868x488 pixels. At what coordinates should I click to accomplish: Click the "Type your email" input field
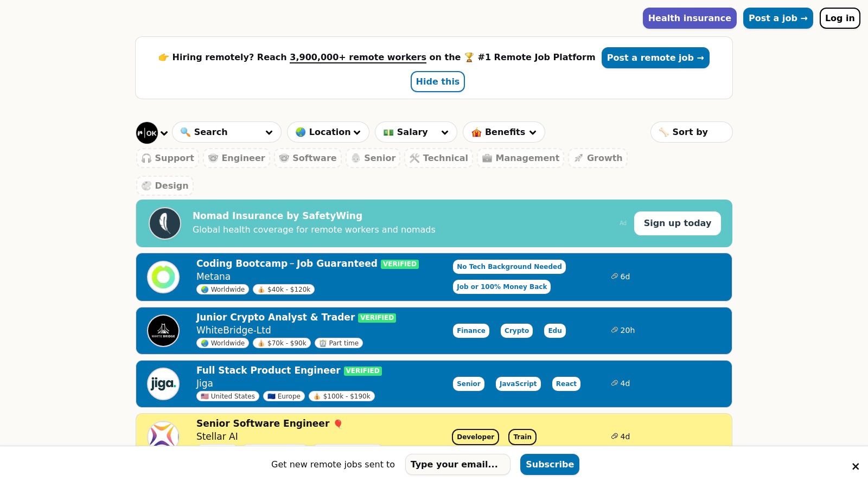pos(457,464)
